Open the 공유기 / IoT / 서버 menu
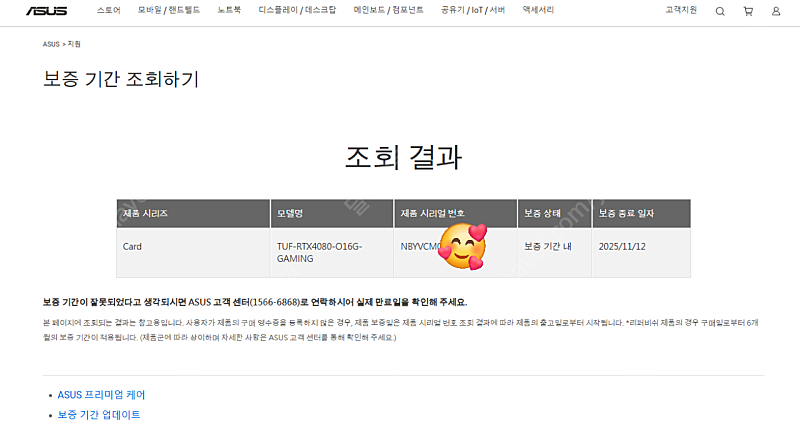 point(473,10)
